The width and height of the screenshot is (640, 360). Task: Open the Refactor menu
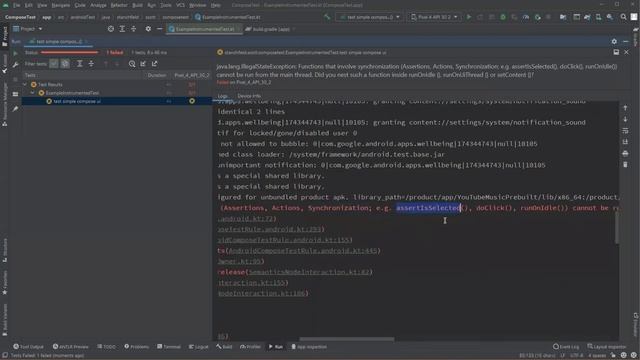[119, 5]
